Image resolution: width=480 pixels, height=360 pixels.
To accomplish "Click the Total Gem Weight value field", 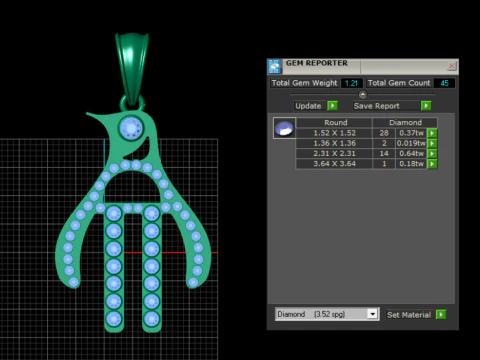I will tap(351, 83).
